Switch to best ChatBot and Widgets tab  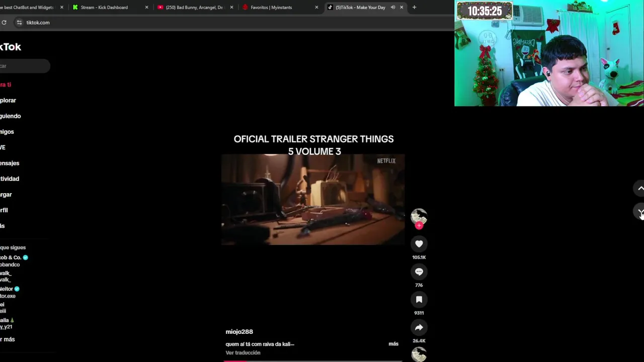[x=28, y=7]
